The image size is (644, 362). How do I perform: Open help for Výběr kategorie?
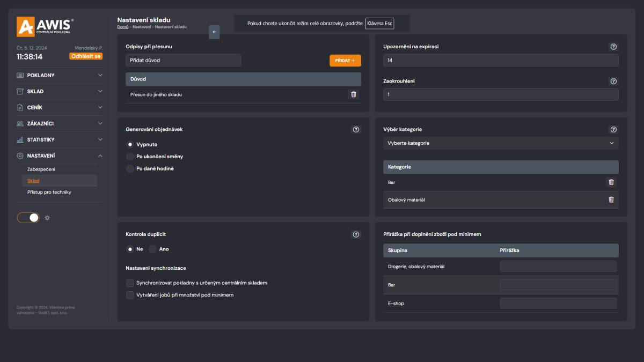tap(613, 129)
